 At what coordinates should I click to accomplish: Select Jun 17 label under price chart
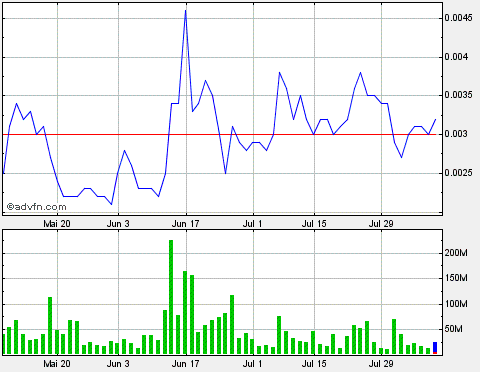pyautogui.click(x=185, y=224)
